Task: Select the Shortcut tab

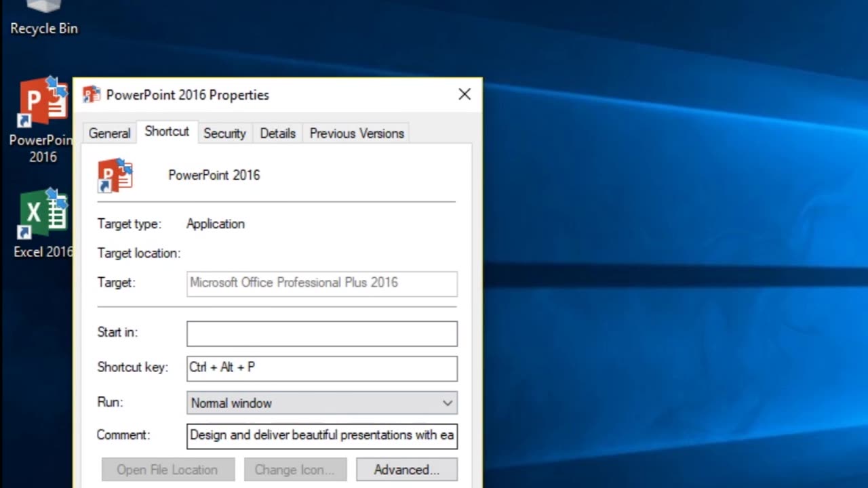Action: pyautogui.click(x=167, y=131)
